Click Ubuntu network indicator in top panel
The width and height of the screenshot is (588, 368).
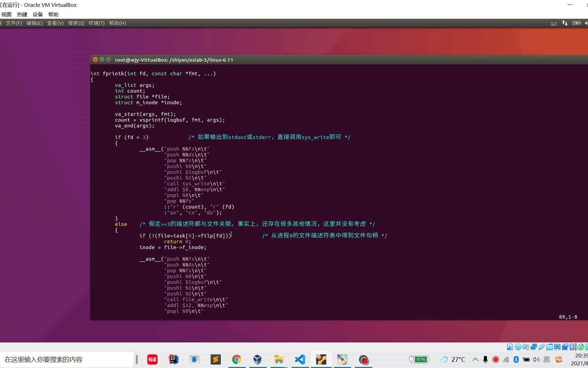(565, 23)
